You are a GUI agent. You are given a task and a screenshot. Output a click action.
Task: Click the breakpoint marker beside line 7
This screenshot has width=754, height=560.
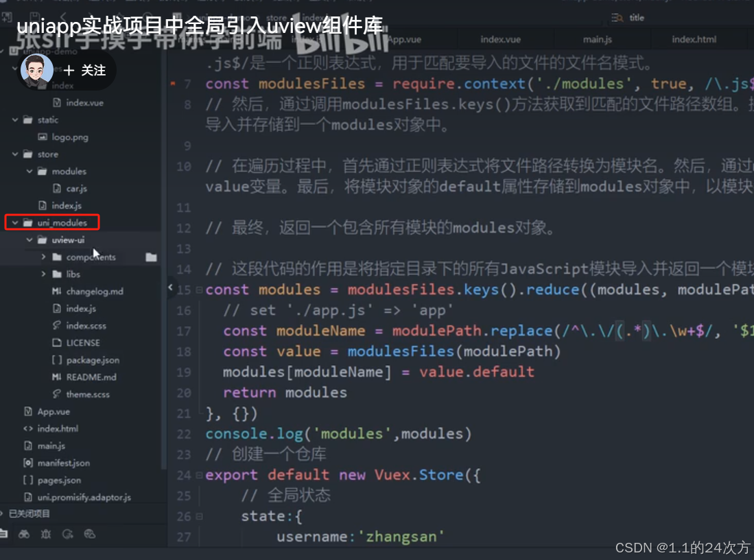[x=173, y=83]
